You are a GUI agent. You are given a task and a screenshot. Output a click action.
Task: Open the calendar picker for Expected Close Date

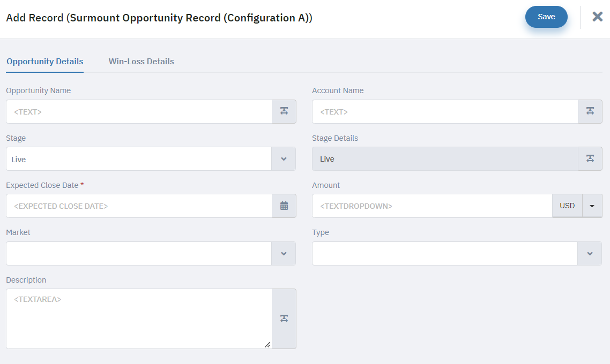point(284,206)
